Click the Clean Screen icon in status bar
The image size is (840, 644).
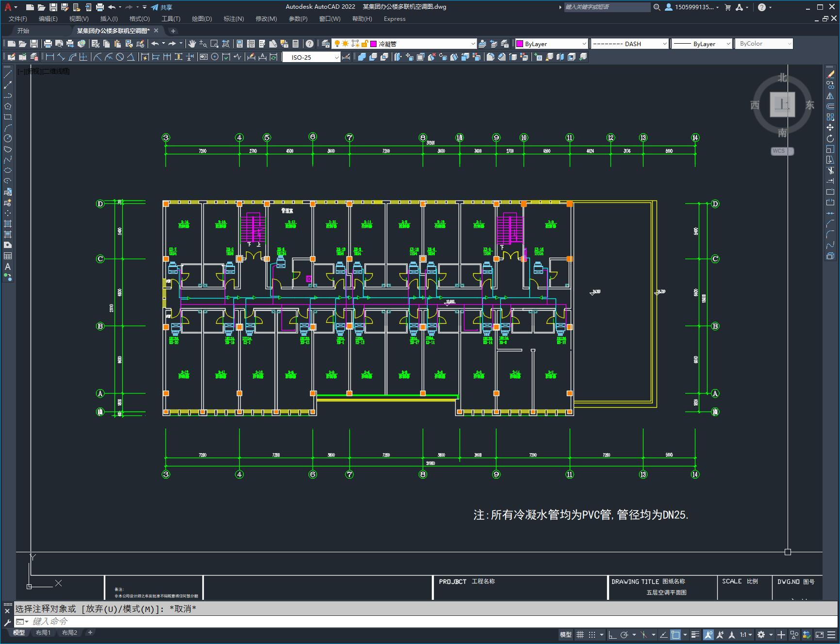point(820,635)
